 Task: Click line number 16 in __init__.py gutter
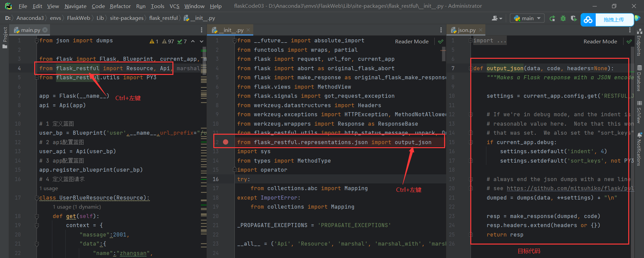click(216, 179)
